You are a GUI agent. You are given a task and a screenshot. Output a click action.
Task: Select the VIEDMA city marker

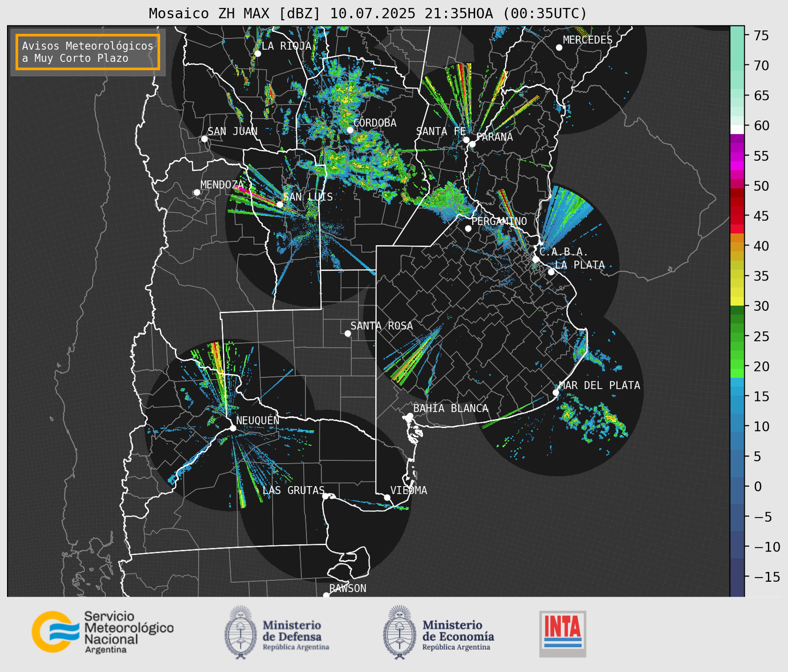pos(387,497)
